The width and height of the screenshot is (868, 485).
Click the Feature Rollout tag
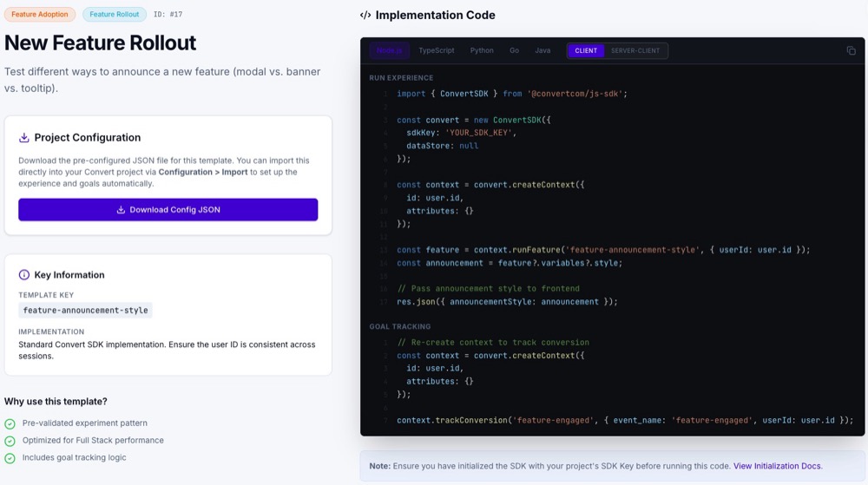(x=115, y=15)
